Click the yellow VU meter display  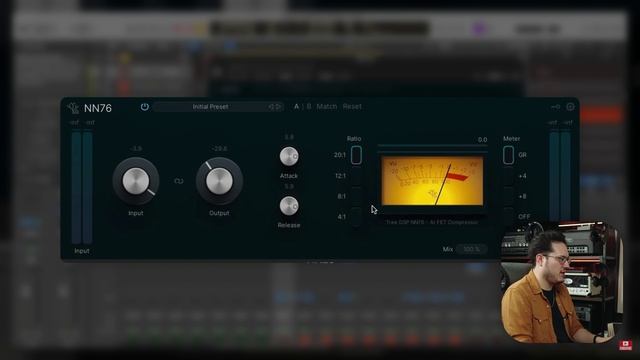(432, 181)
